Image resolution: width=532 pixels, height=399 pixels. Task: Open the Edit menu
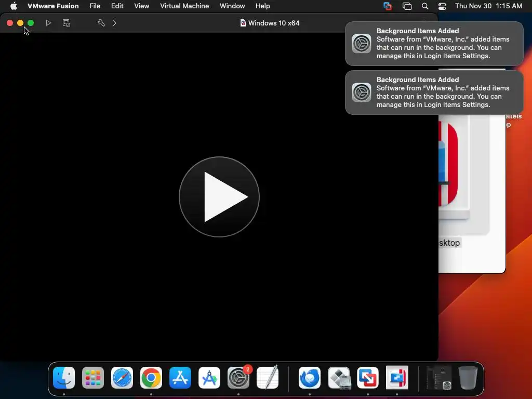point(117,6)
